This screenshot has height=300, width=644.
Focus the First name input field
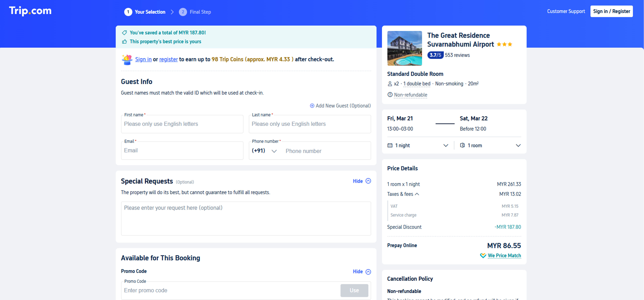[x=182, y=124]
